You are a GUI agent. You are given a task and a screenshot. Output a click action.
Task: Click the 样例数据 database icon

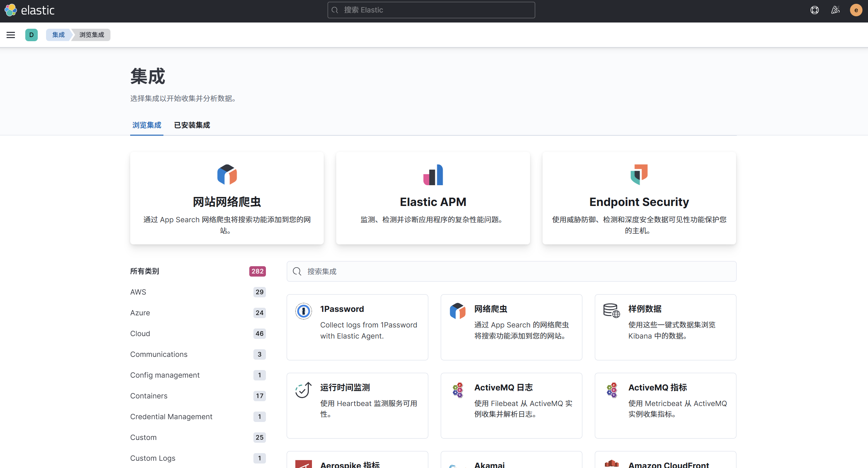tap(611, 310)
